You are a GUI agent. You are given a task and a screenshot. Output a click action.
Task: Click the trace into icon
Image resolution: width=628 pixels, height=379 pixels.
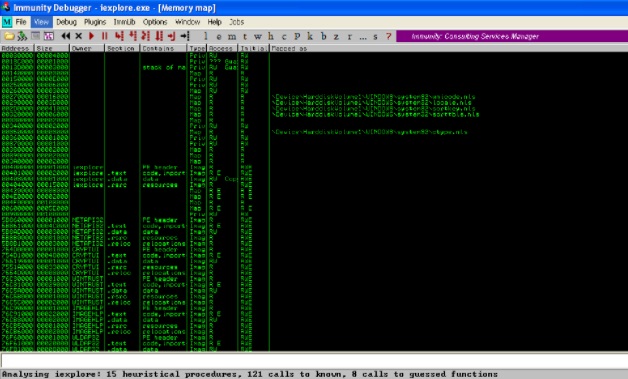pyautogui.click(x=146, y=36)
